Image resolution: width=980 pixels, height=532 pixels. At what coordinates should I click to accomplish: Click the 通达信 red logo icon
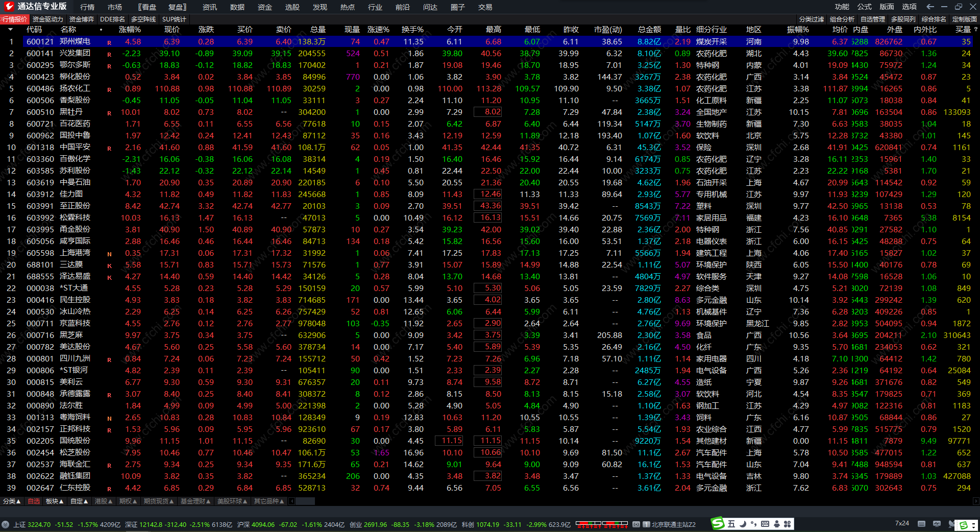click(9, 7)
